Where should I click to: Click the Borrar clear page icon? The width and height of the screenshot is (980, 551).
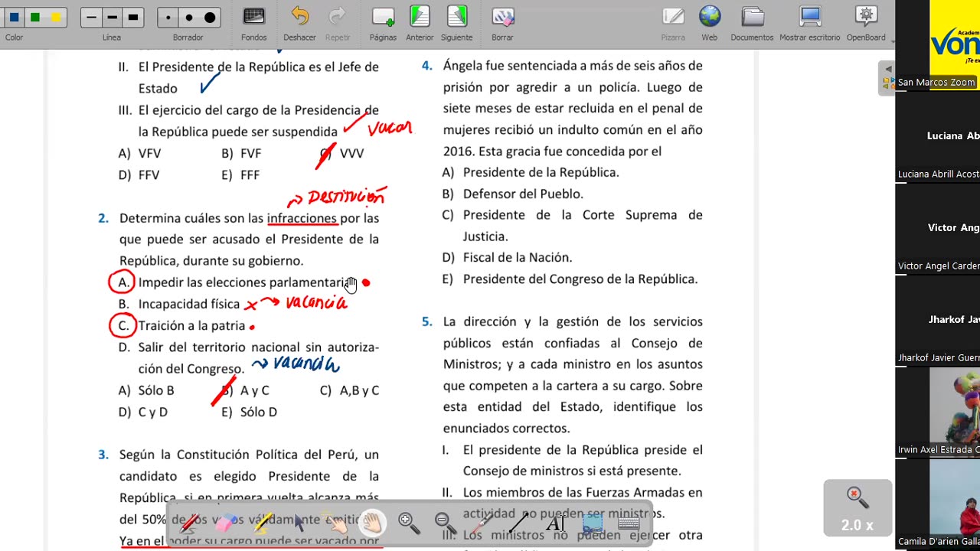(502, 22)
